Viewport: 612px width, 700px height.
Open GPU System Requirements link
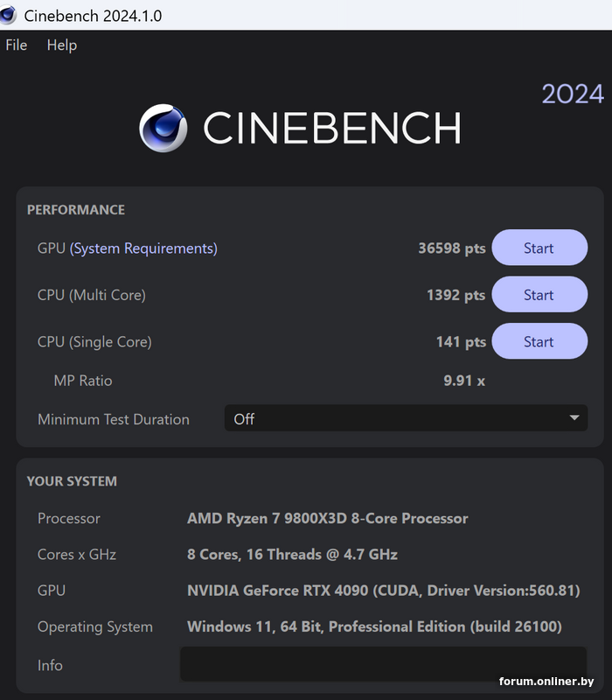click(x=143, y=248)
